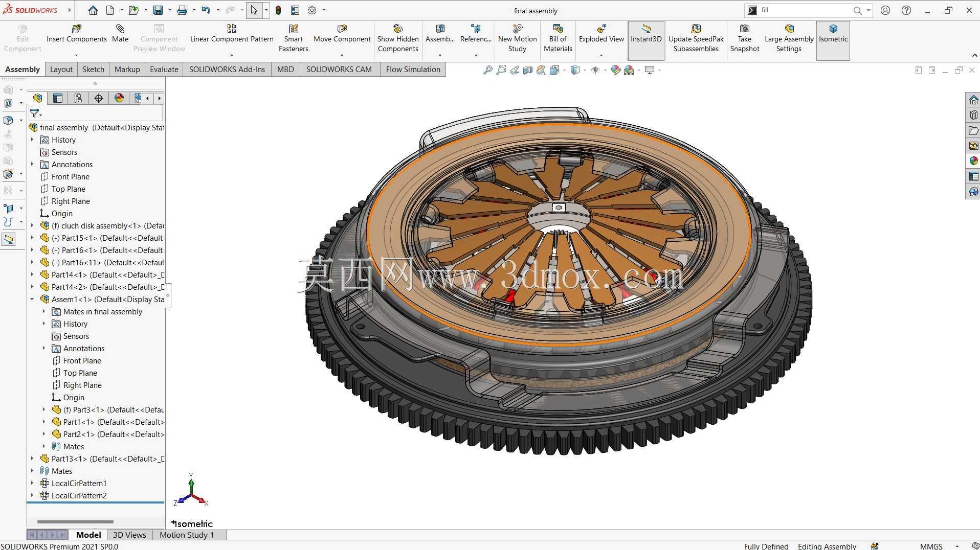Screen dimensions: 980x550
Task: Select Front Plane under final assembly
Action: (71, 176)
